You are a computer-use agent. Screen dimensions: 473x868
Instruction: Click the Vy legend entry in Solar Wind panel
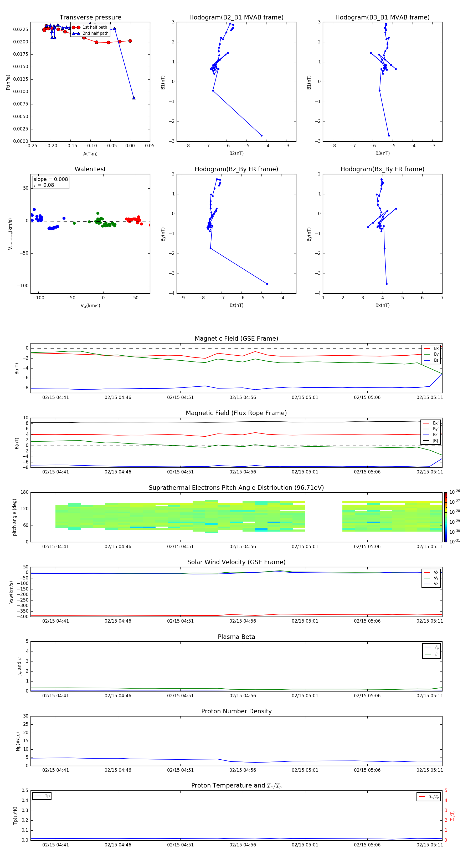pyautogui.click(x=431, y=578)
